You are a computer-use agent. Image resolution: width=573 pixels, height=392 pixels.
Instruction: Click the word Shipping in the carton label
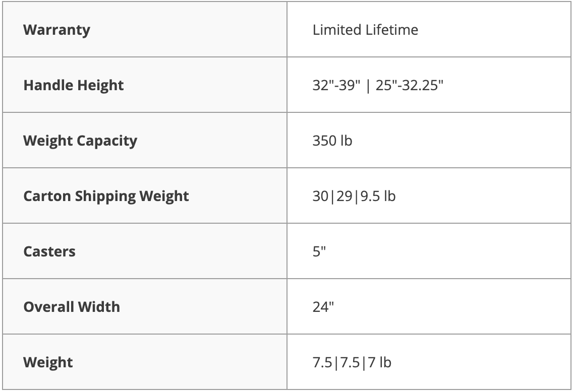click(x=105, y=196)
